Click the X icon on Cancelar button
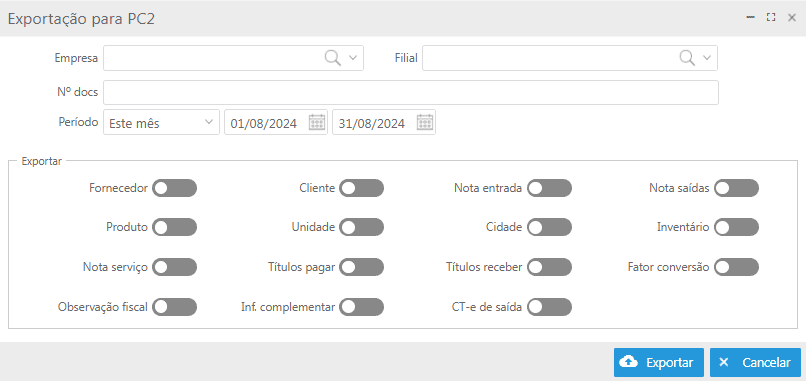The image size is (806, 381). pyautogui.click(x=723, y=362)
